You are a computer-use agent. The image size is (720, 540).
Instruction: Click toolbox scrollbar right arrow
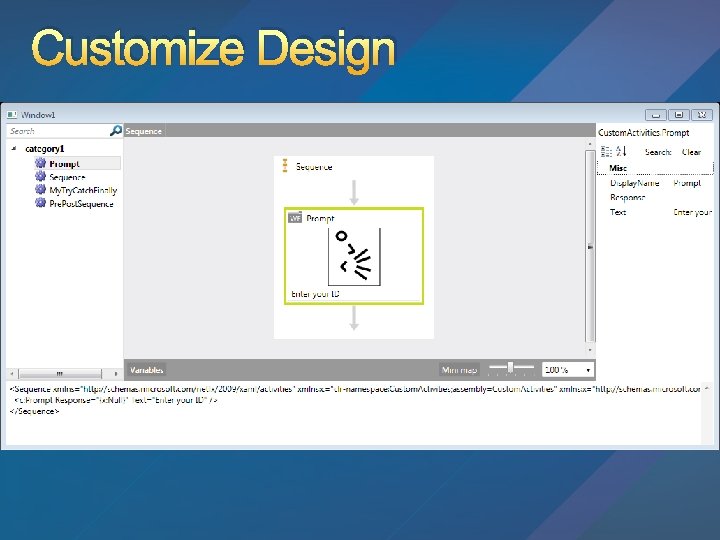click(x=115, y=373)
